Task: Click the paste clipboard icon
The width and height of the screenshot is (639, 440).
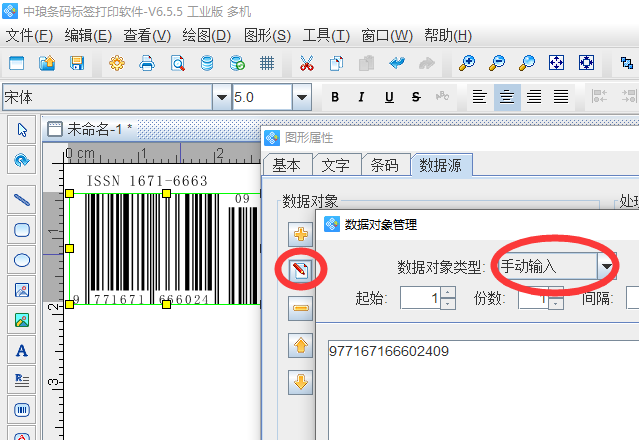Action: click(366, 63)
